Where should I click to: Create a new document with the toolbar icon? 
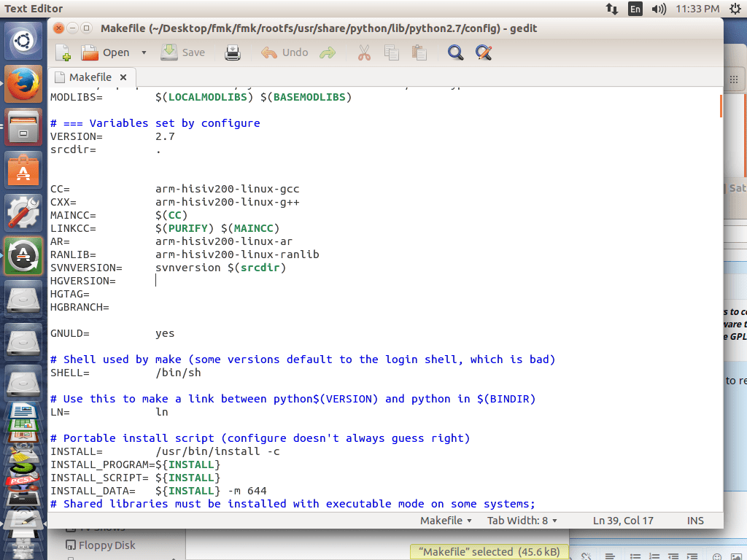click(x=63, y=52)
